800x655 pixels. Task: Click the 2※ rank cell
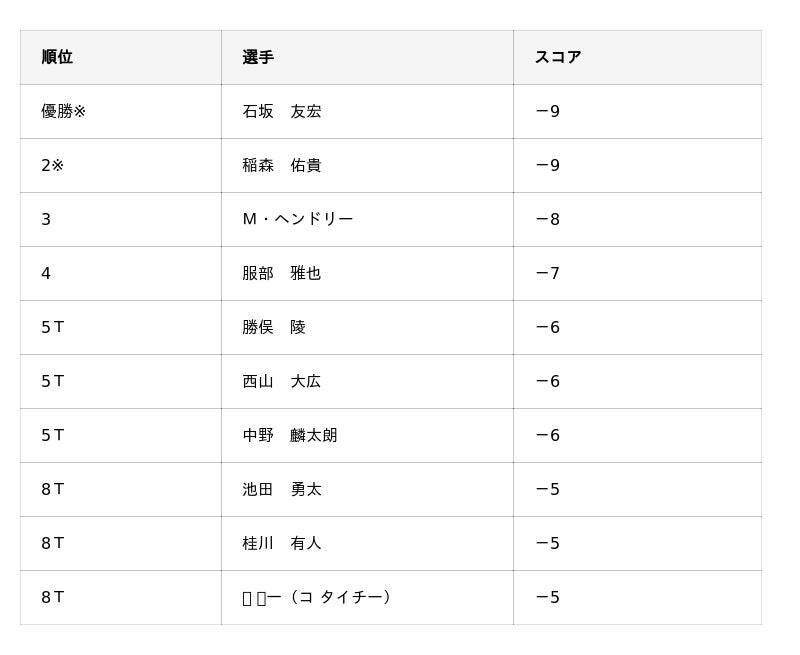coord(52,165)
